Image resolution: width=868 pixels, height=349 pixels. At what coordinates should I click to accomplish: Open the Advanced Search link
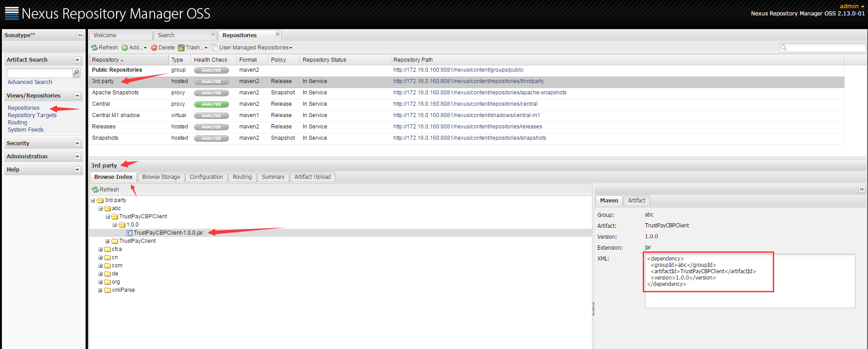point(30,82)
